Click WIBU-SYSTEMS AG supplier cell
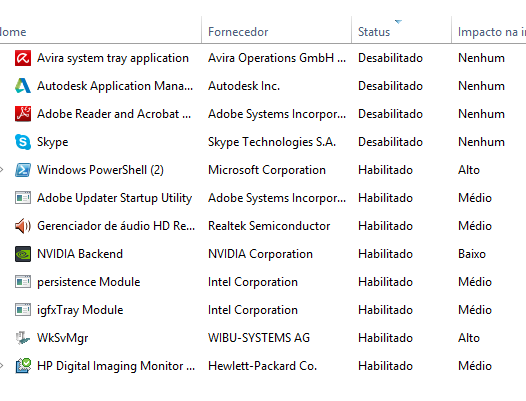The image size is (526, 401). pos(259,338)
